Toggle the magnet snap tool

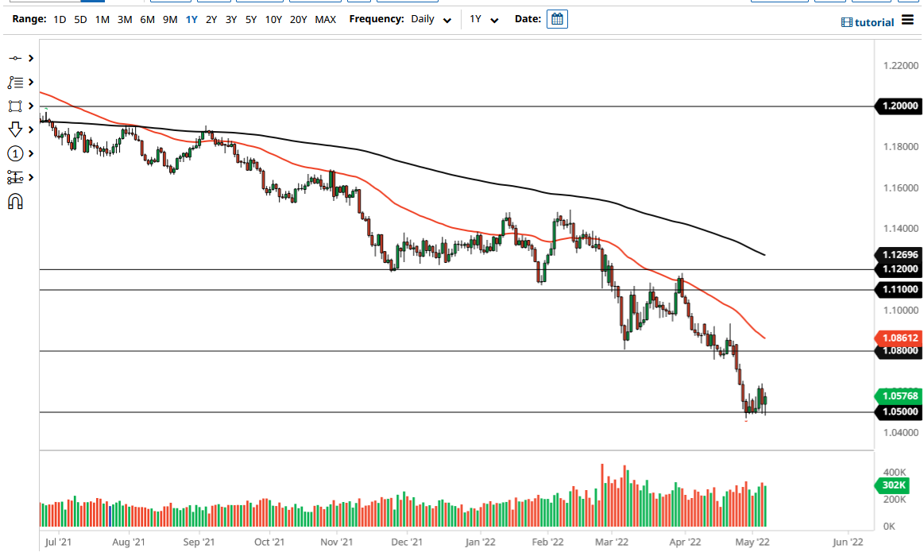16,201
